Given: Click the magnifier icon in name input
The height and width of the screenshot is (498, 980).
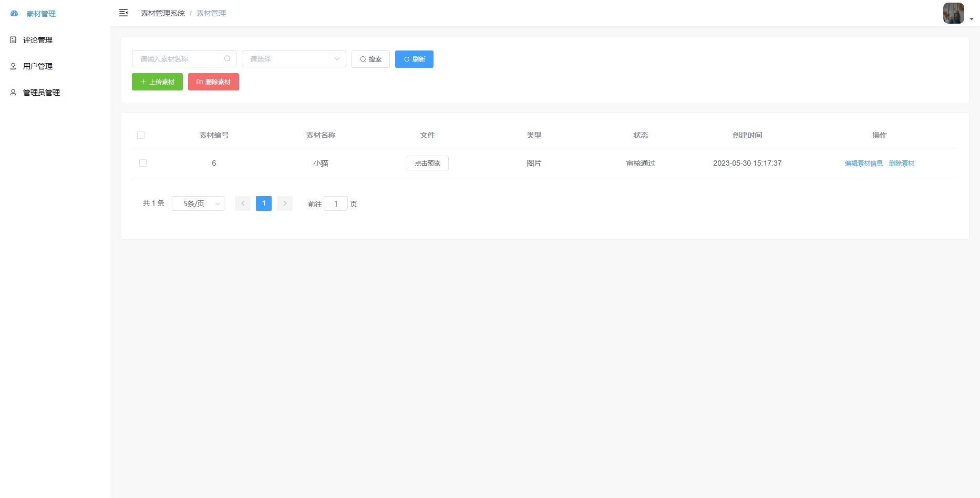Looking at the screenshot, I should pyautogui.click(x=227, y=59).
